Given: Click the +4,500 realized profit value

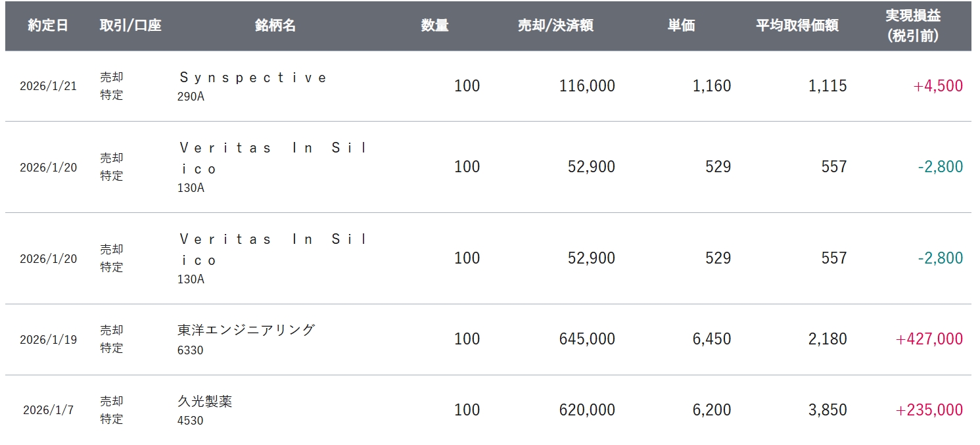Looking at the screenshot, I should (x=938, y=86).
